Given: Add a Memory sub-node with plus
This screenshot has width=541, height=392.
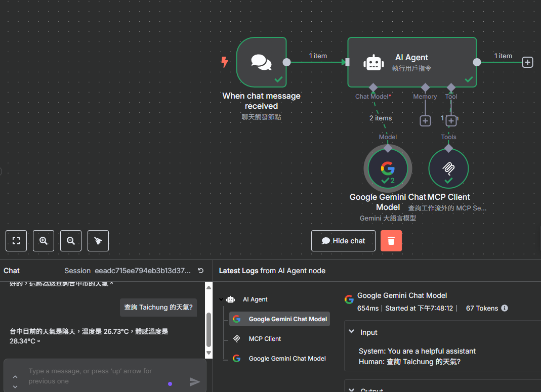Looking at the screenshot, I should [425, 121].
